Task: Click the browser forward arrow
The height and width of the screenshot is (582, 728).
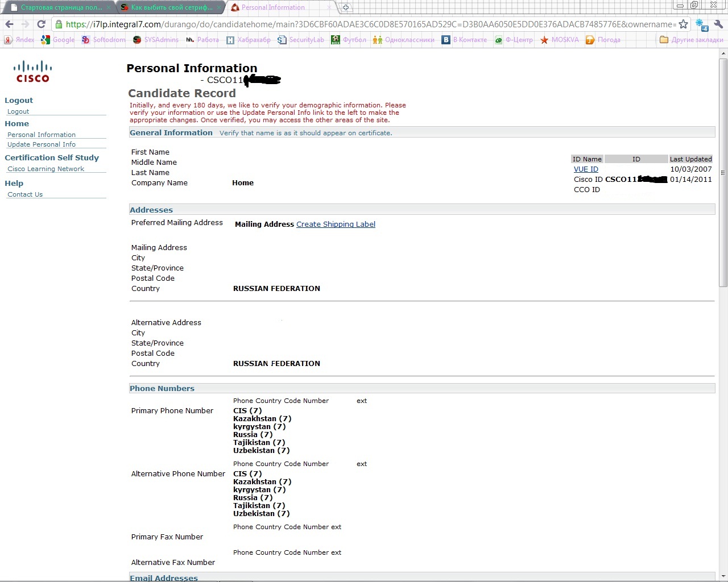Action: click(x=25, y=24)
